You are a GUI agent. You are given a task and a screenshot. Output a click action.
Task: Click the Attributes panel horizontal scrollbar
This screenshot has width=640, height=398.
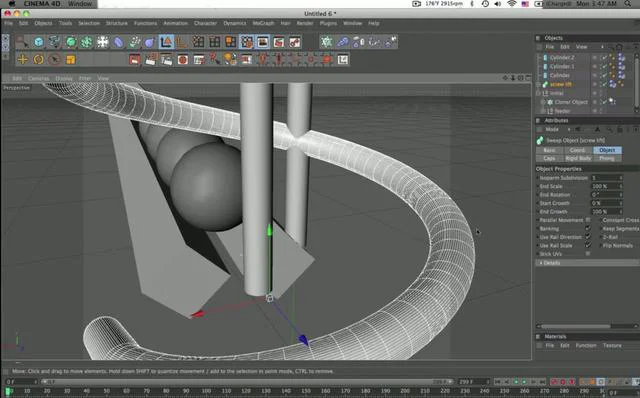pyautogui.click(x=576, y=326)
